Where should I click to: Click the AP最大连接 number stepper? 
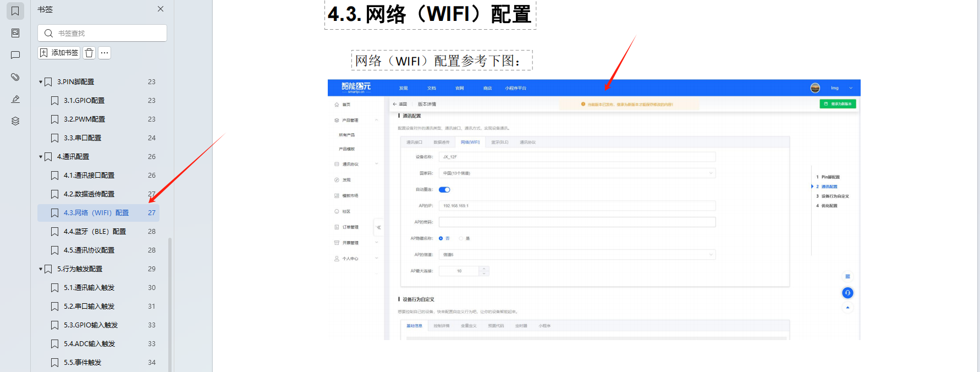(x=464, y=271)
